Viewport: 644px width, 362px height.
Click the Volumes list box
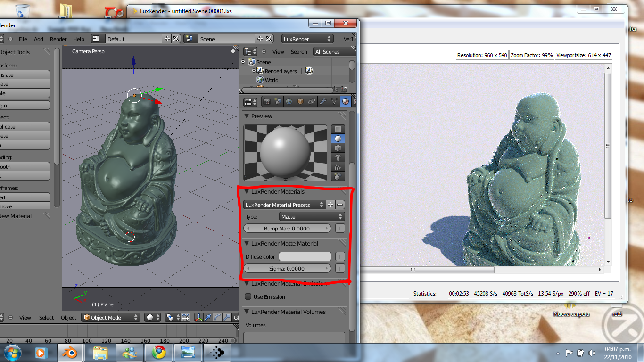pyautogui.click(x=294, y=337)
